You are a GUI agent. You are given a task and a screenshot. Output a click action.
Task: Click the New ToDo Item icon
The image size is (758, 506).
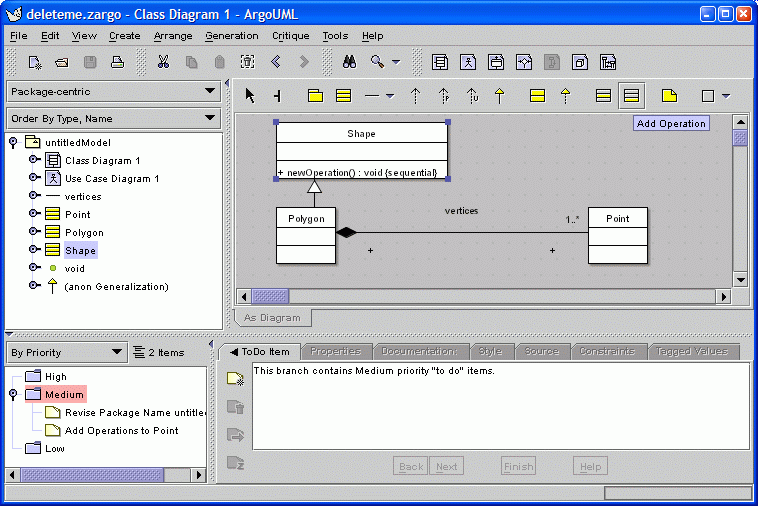pyautogui.click(x=235, y=378)
